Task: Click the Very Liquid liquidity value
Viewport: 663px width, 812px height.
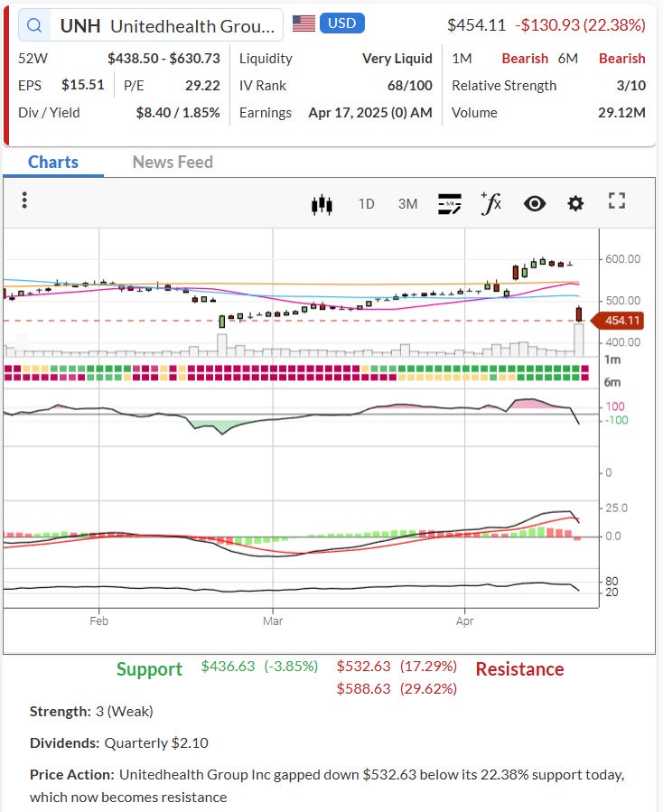Action: tap(397, 59)
